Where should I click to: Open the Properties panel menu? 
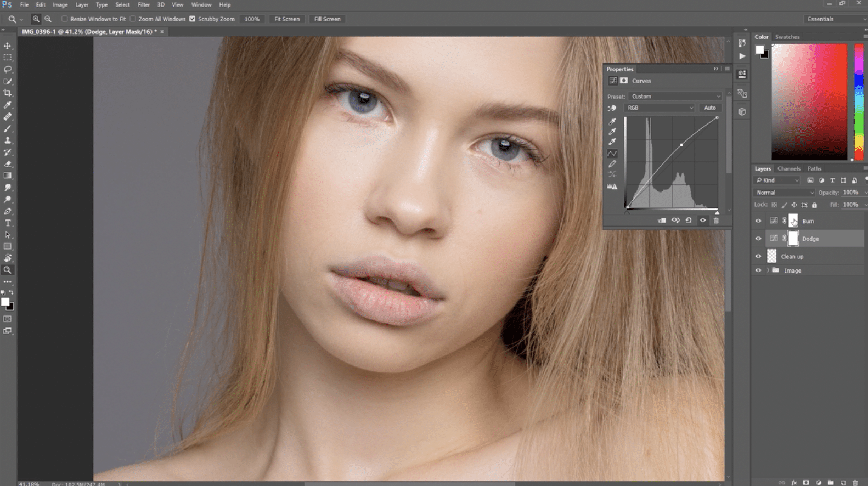click(727, 69)
